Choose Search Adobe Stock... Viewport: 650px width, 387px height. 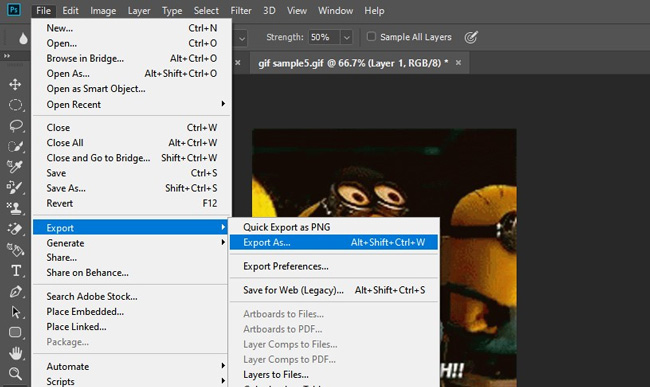point(131,296)
